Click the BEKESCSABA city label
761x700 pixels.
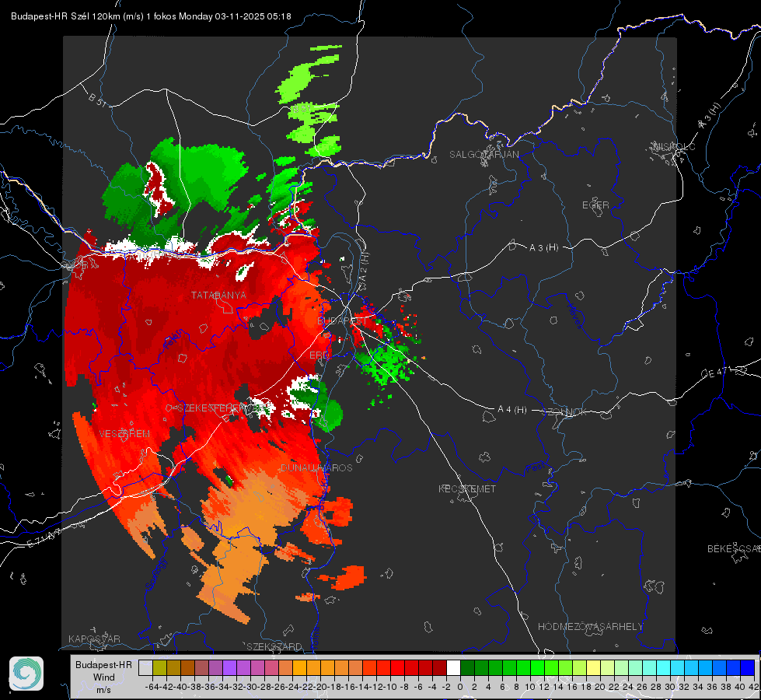(734, 548)
